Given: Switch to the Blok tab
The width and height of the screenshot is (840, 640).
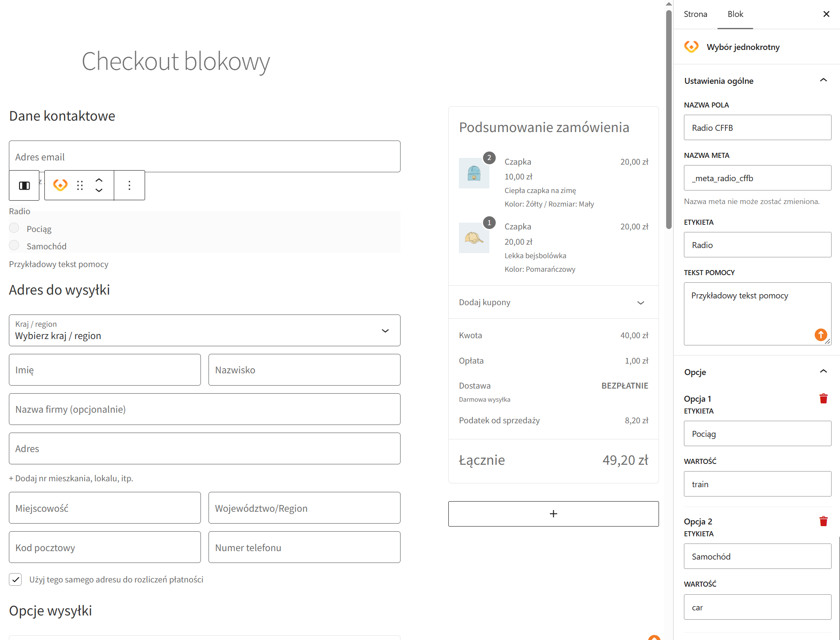Looking at the screenshot, I should pos(735,14).
